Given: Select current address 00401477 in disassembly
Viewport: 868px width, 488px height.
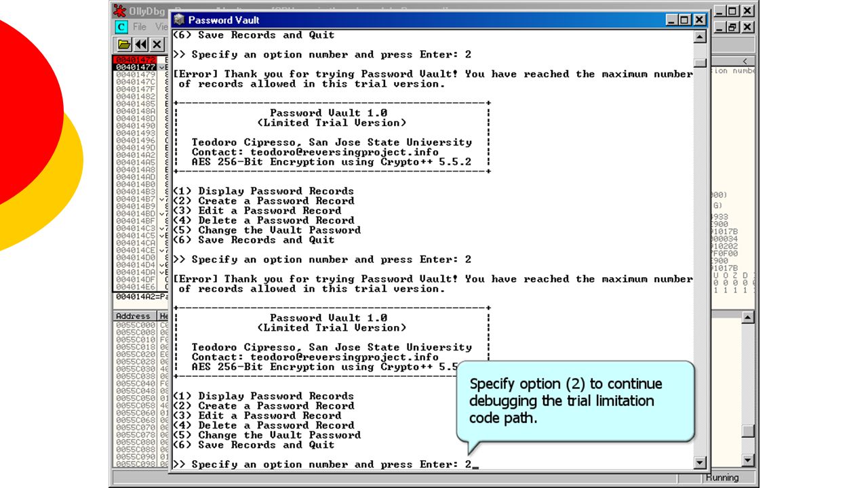Looking at the screenshot, I should coord(136,67).
